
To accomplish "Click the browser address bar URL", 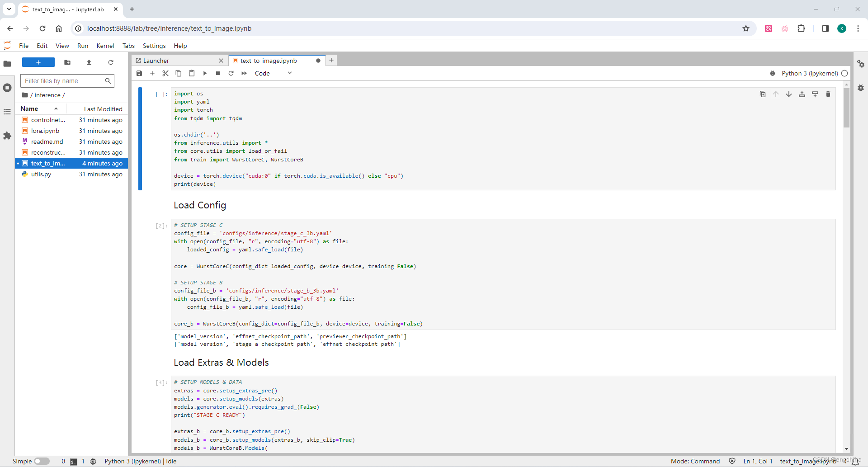I will (169, 28).
